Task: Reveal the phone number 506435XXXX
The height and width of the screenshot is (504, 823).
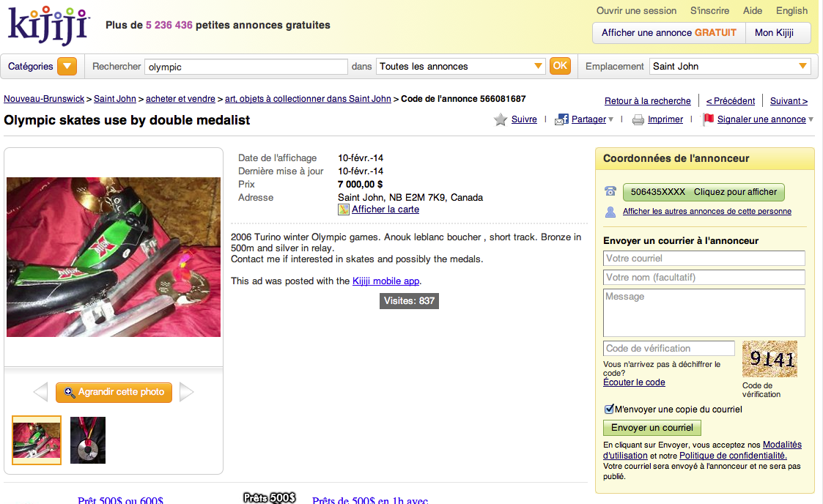Action: pos(704,192)
